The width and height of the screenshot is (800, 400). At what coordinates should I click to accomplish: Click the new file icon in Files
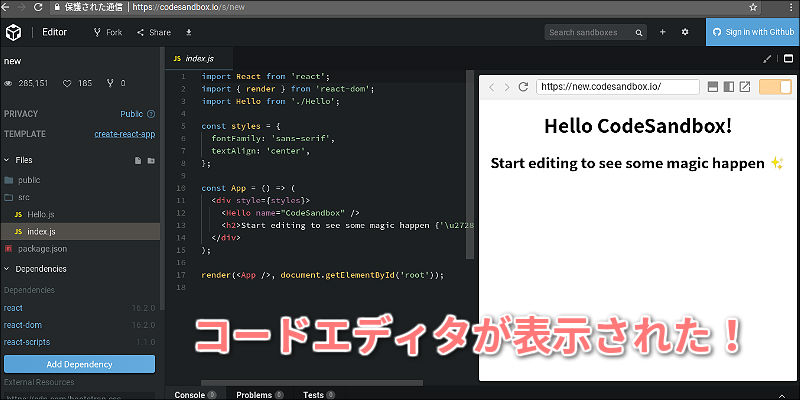(x=138, y=161)
